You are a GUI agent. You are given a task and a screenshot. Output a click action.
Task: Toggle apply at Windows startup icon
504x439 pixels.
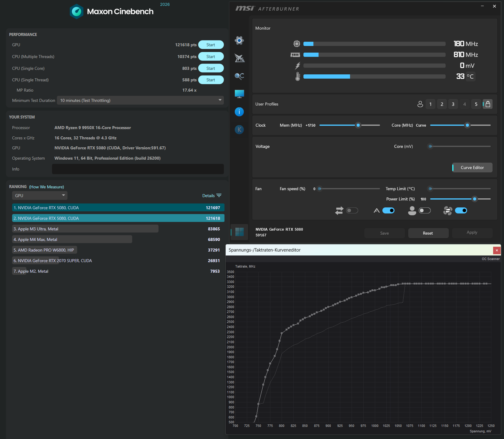click(x=239, y=232)
